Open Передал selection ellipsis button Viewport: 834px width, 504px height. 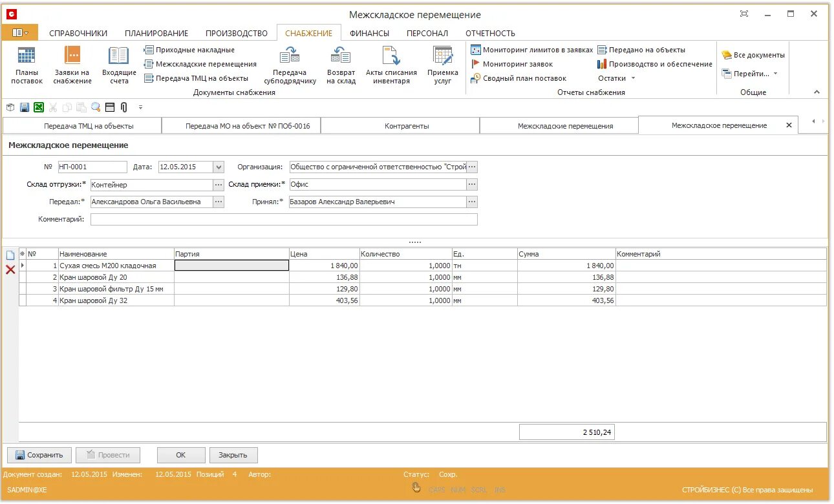click(219, 202)
